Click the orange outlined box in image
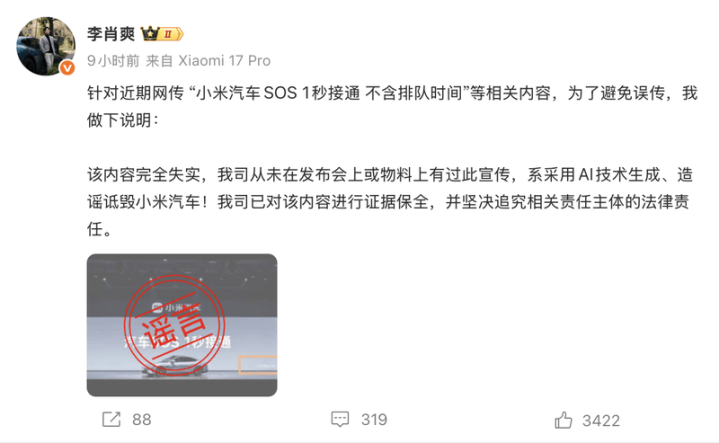The image size is (719, 443). pos(258,365)
